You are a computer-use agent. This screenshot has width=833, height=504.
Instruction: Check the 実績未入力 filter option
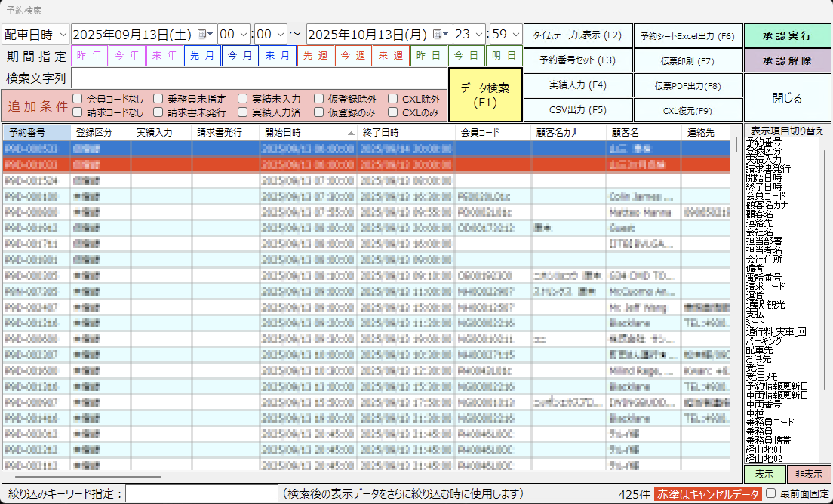241,98
